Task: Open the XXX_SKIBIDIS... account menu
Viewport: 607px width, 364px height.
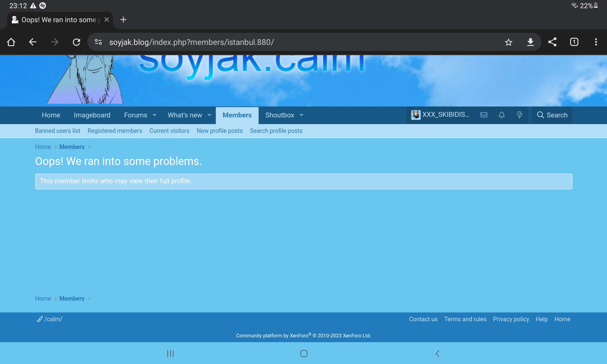Action: coord(441,115)
